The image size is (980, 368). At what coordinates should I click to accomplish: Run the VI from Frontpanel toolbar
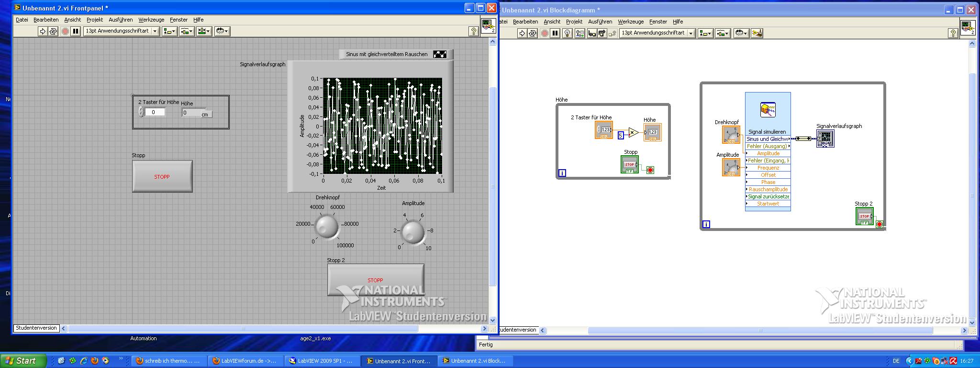coord(43,31)
